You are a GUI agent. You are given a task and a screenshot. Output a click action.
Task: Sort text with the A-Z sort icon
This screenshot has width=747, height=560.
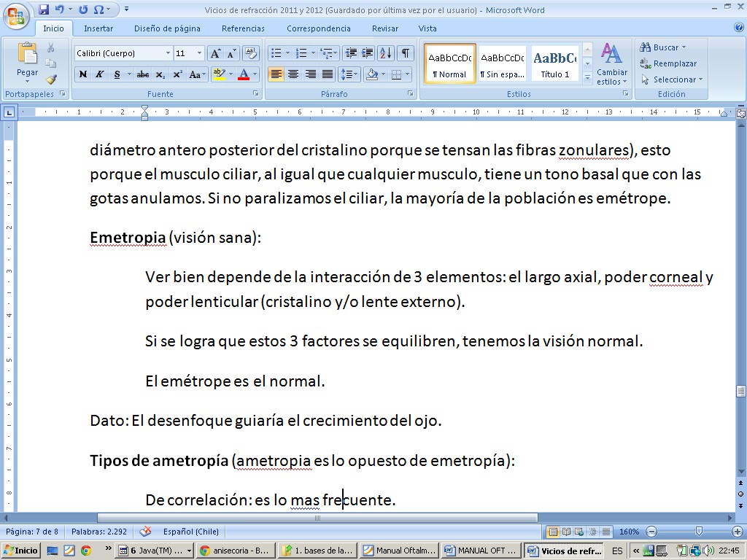(x=386, y=53)
